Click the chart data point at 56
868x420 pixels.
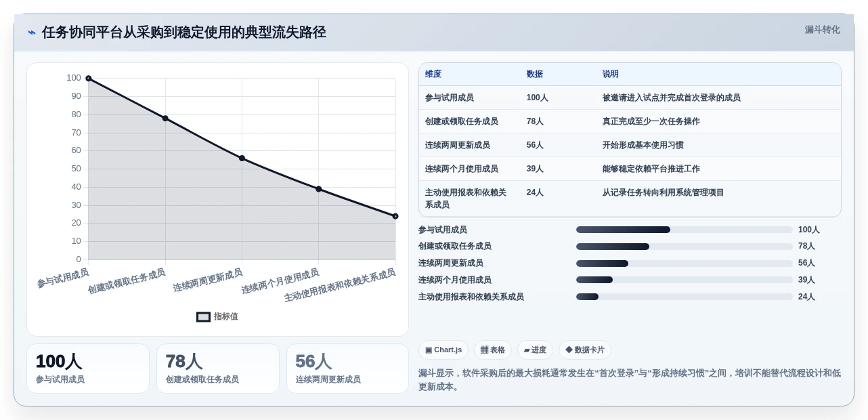[242, 158]
